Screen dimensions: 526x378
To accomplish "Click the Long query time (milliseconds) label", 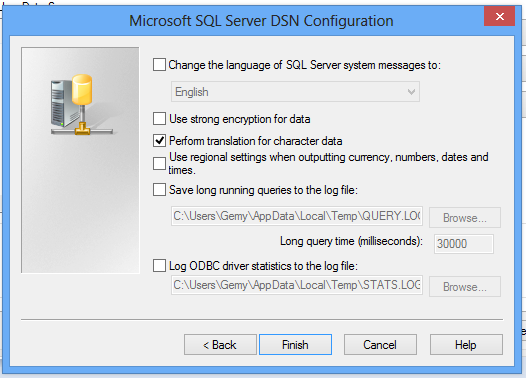I will (x=351, y=241).
